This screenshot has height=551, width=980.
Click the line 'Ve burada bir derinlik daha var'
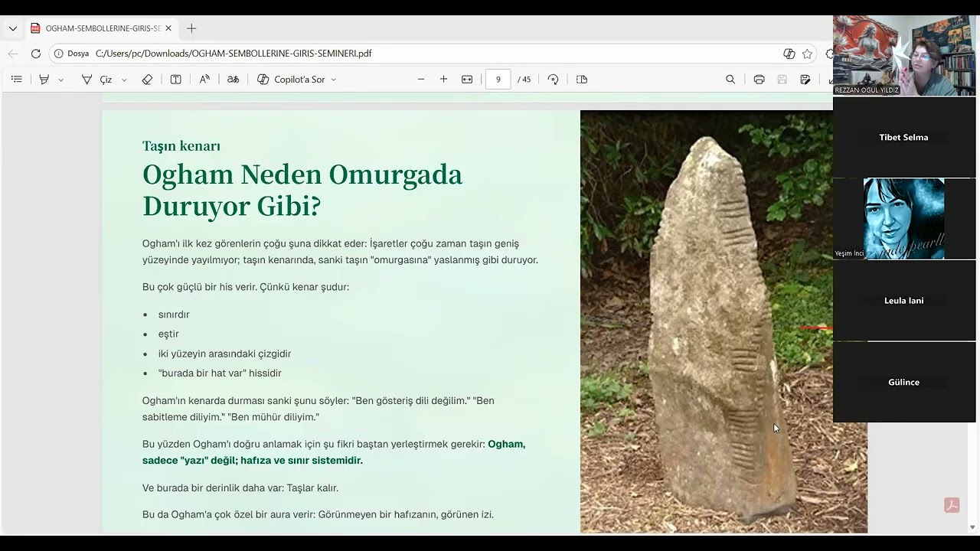click(240, 488)
